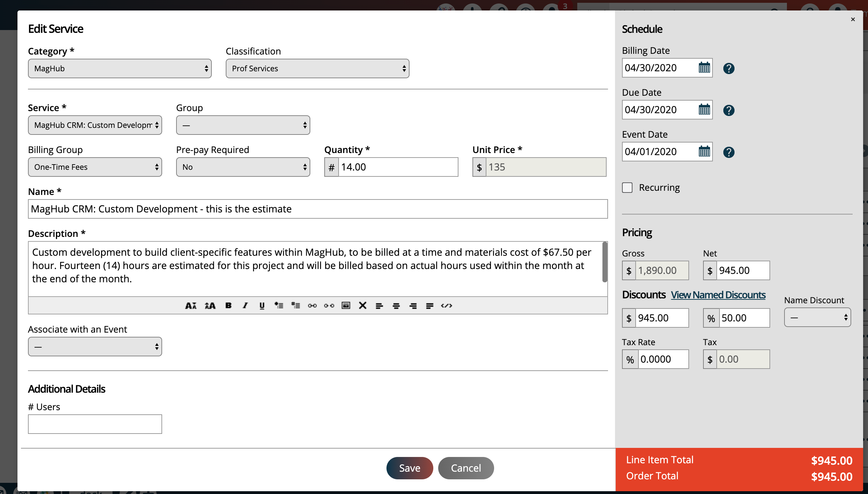The image size is (868, 494).
Task: Click help icon beside Event Date
Action: [x=729, y=152]
